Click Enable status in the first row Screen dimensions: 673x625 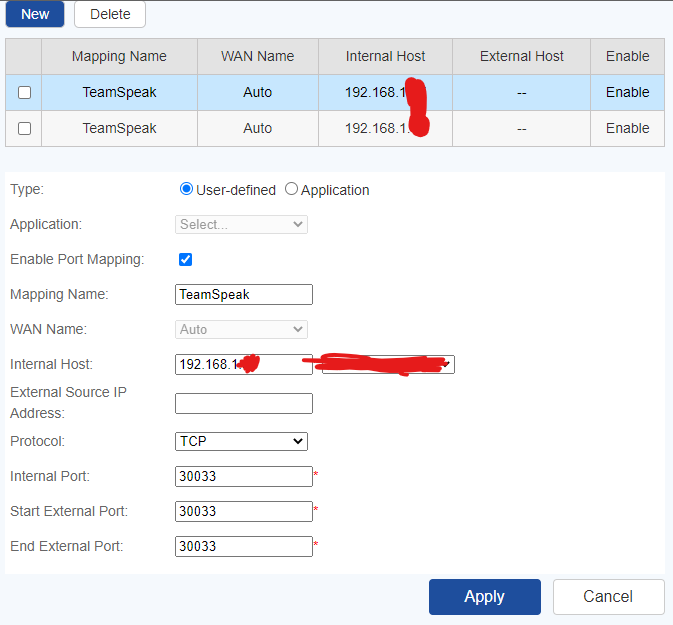coord(628,92)
